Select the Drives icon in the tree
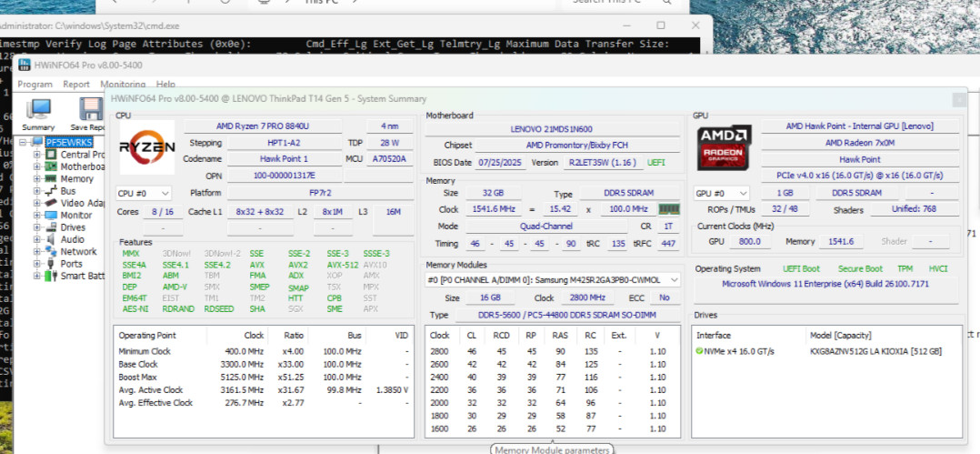This screenshot has height=454, width=980. click(x=52, y=227)
